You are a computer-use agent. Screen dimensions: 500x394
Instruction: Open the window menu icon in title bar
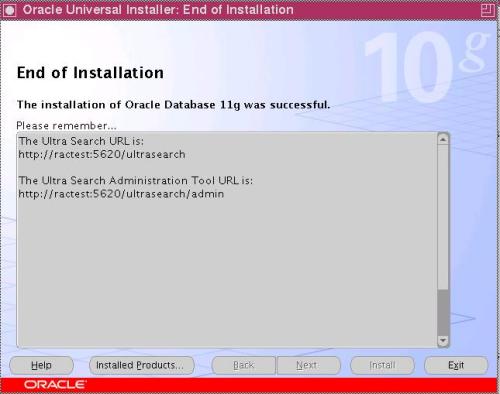(9, 10)
